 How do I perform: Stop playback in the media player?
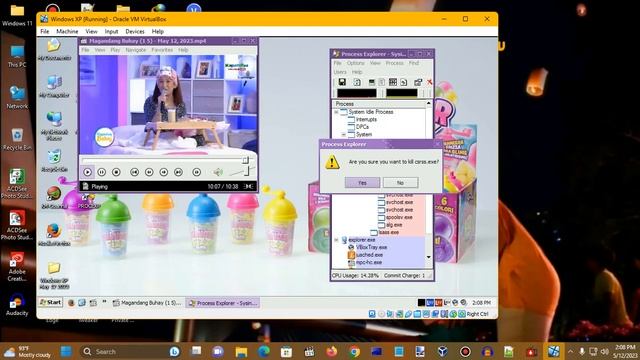coord(116,172)
